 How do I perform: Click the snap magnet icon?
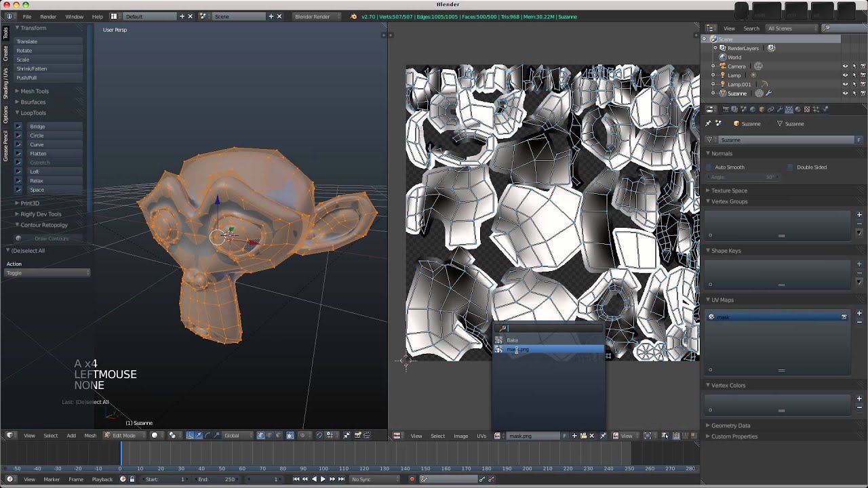coord(319,435)
